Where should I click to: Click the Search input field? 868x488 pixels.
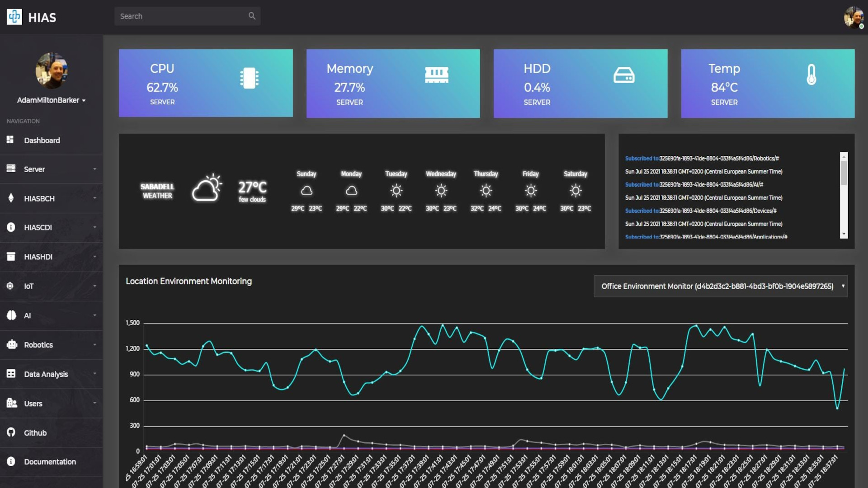tap(187, 16)
